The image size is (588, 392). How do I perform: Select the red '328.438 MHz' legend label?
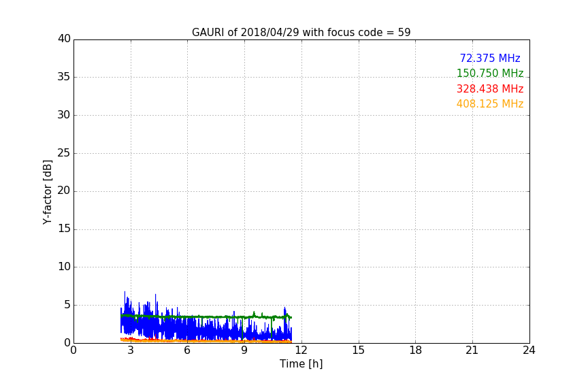pyautogui.click(x=490, y=88)
